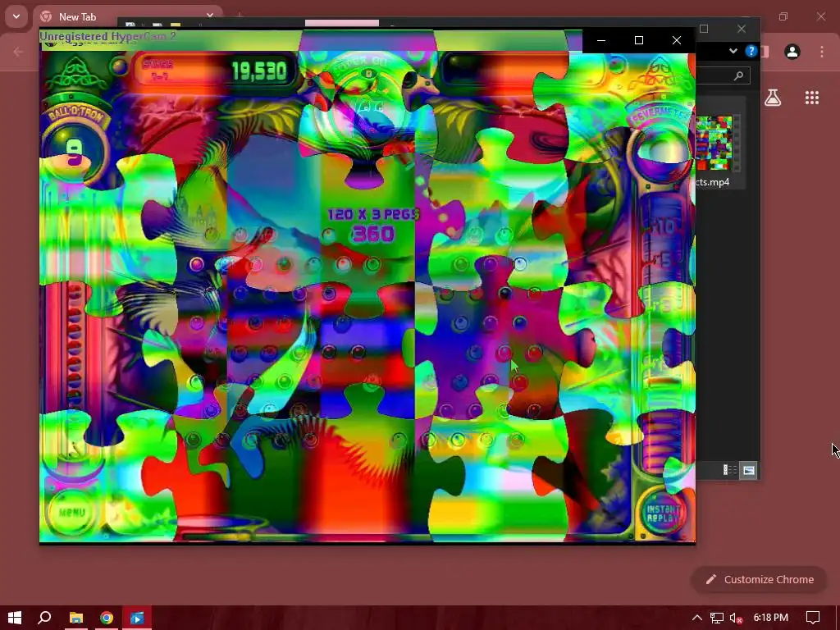Open the network status tray icon

coord(717,618)
